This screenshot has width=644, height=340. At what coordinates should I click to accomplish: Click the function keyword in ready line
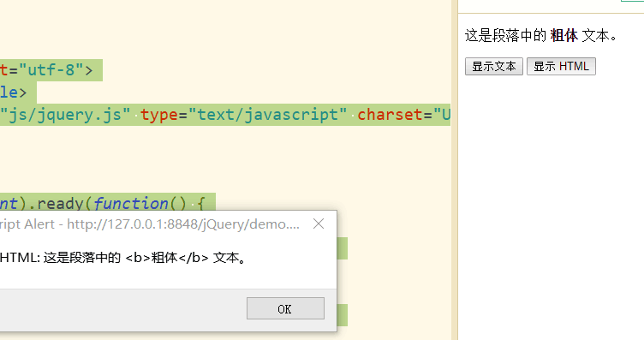(x=131, y=204)
